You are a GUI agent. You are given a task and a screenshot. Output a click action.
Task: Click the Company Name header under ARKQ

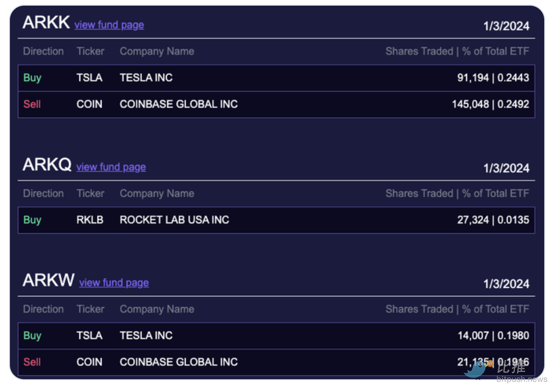157,193
